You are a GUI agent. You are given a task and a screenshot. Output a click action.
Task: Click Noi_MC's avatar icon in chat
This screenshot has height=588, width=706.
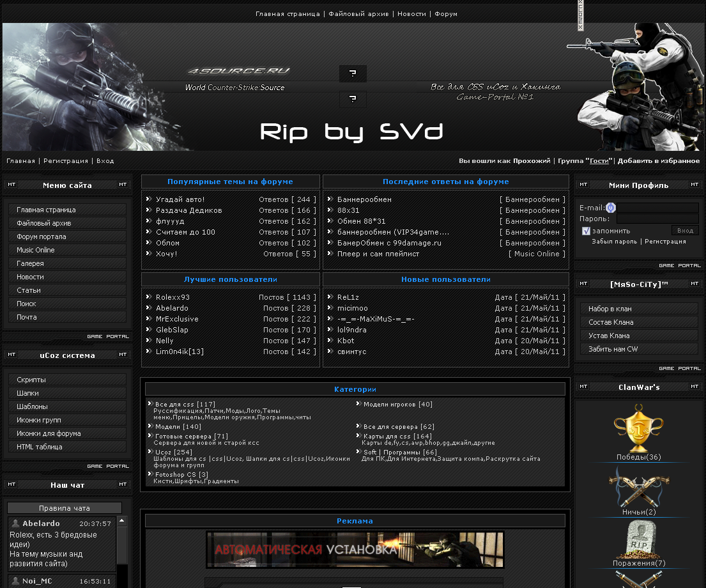click(x=16, y=581)
